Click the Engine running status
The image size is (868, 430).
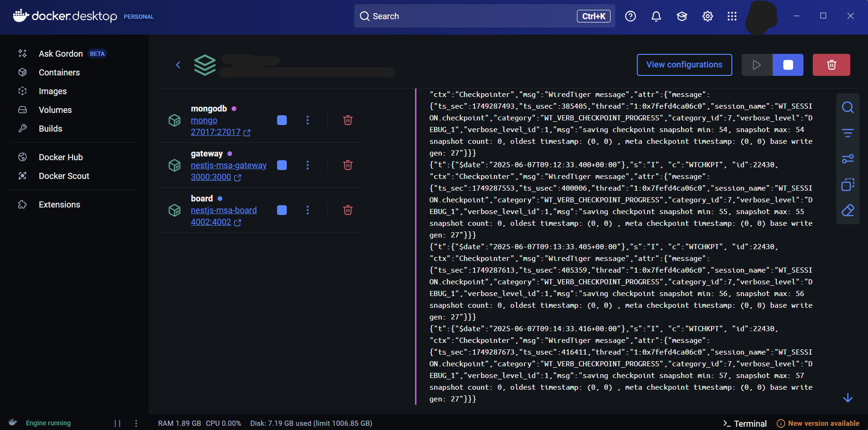pyautogui.click(x=48, y=423)
